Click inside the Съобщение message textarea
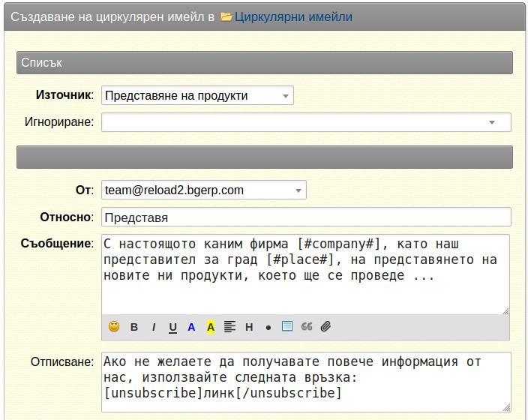 point(305,274)
